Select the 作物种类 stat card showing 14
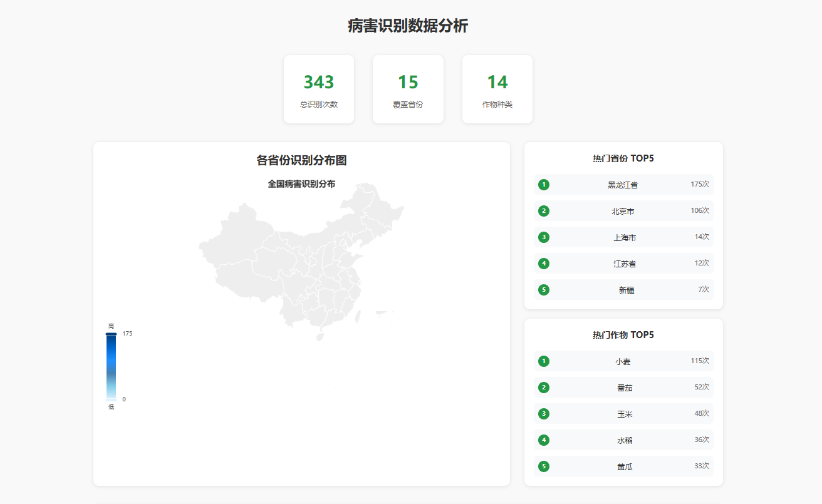The width and height of the screenshot is (822, 504). click(x=497, y=89)
